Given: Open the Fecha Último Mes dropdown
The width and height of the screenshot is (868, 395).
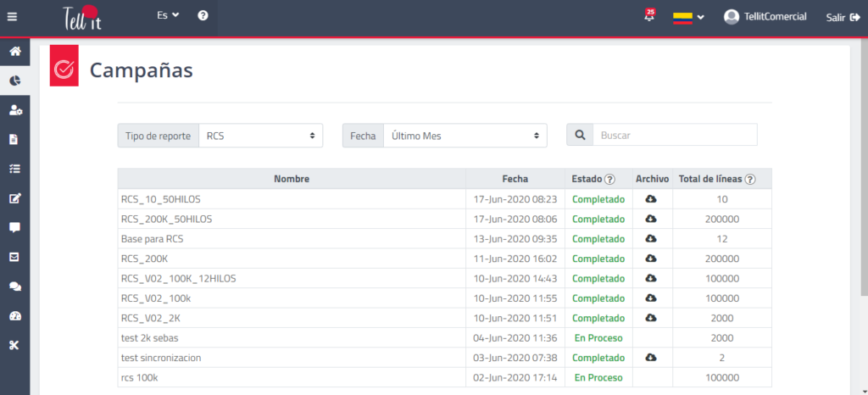Looking at the screenshot, I should click(465, 136).
